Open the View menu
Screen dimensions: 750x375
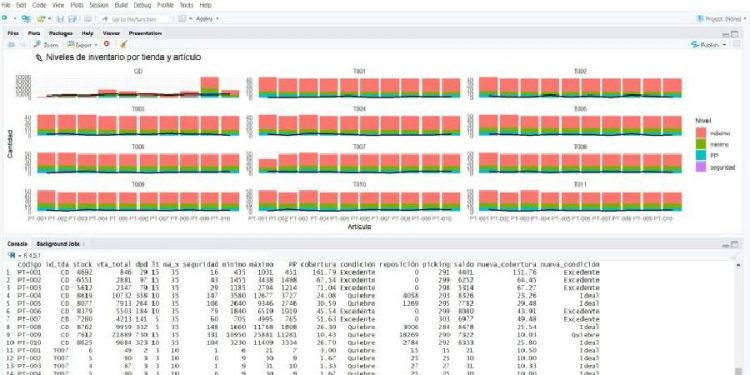pyautogui.click(x=58, y=5)
